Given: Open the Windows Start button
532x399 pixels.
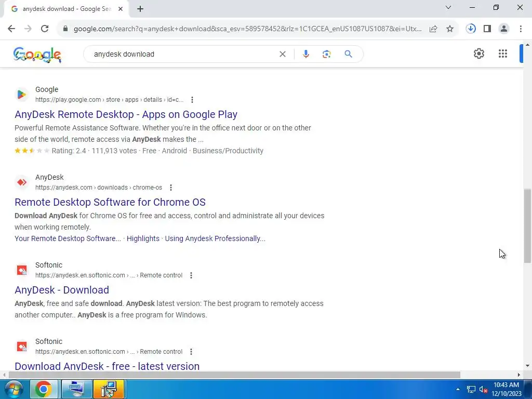Looking at the screenshot, I should coord(14,389).
